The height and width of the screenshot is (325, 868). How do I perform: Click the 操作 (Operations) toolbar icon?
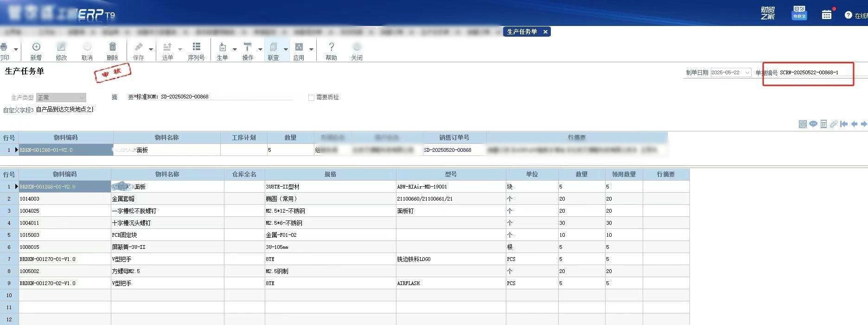tap(248, 47)
